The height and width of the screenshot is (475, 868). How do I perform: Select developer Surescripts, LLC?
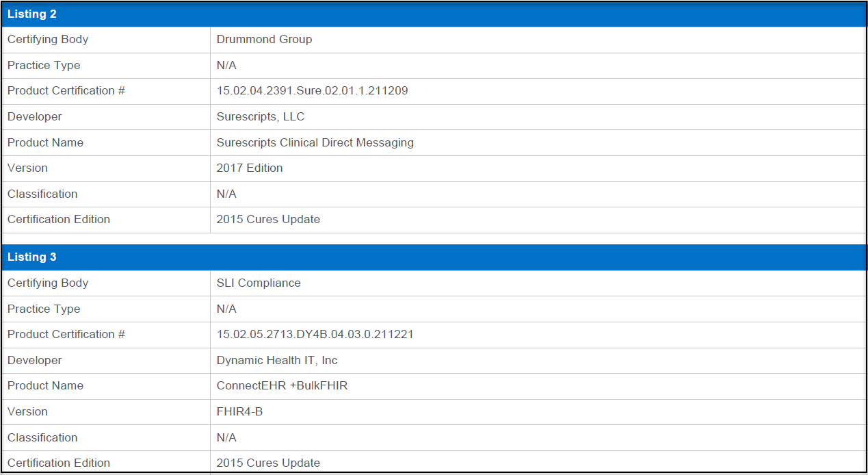(x=262, y=116)
